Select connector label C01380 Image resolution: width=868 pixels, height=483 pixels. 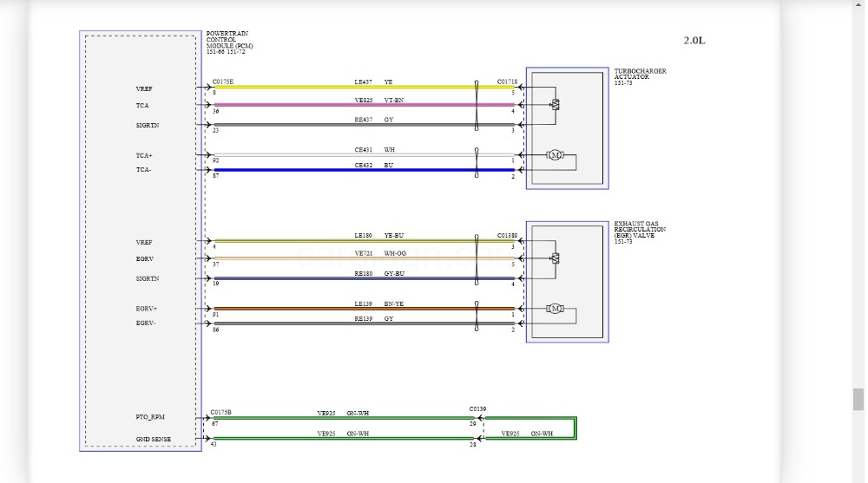pyautogui.click(x=507, y=236)
